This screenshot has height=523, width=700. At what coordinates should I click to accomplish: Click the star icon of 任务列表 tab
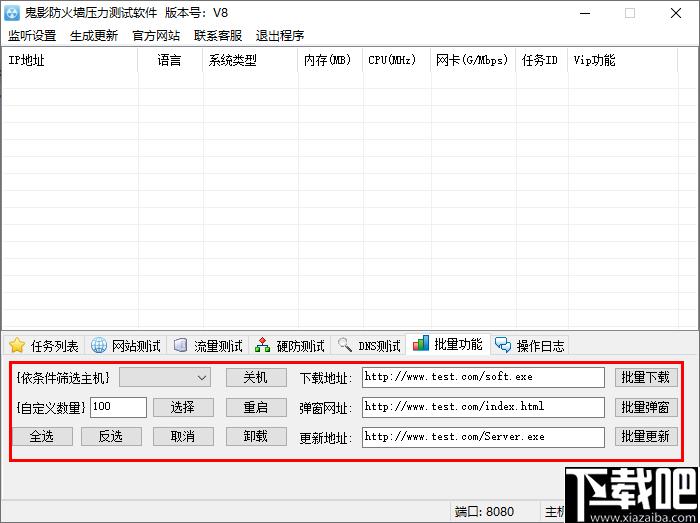coord(17,345)
